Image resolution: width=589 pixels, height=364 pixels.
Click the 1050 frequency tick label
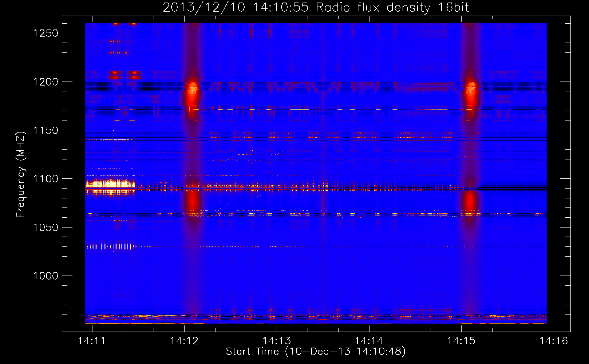pyautogui.click(x=46, y=227)
